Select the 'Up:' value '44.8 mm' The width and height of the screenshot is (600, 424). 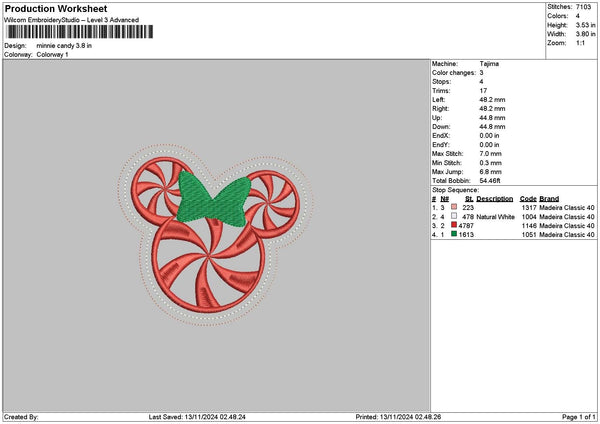pos(492,118)
